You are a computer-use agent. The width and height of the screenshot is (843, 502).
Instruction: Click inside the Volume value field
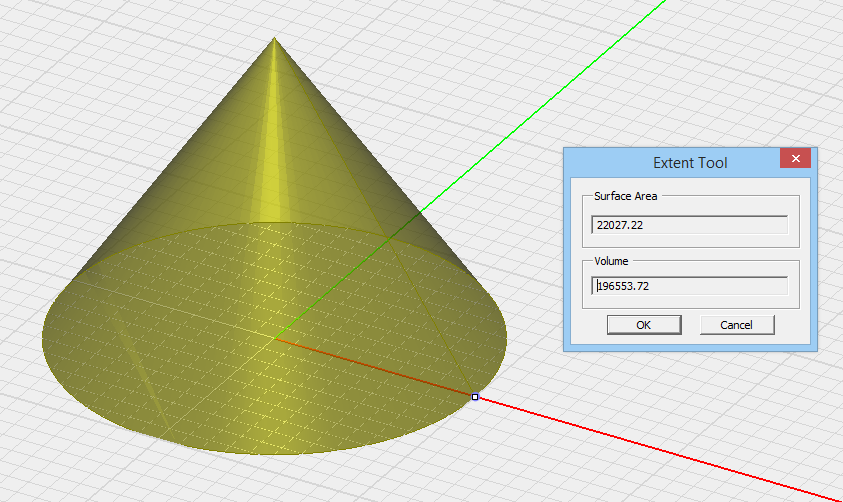[x=689, y=286]
